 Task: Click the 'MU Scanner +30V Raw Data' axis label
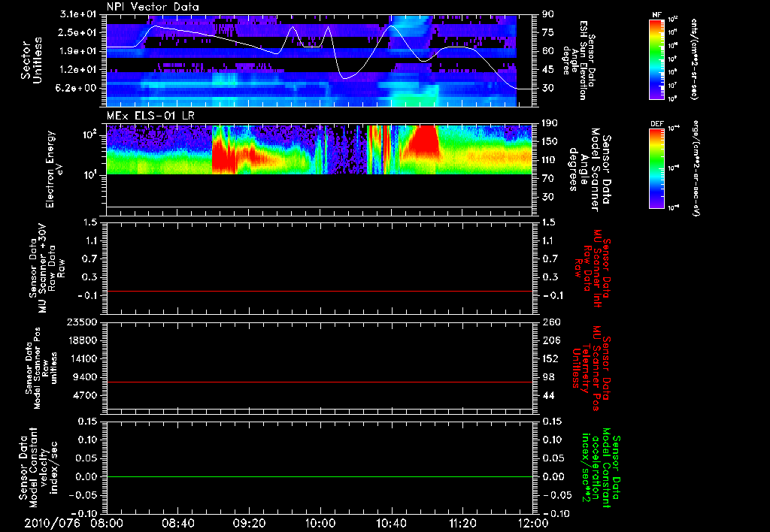[x=47, y=268]
